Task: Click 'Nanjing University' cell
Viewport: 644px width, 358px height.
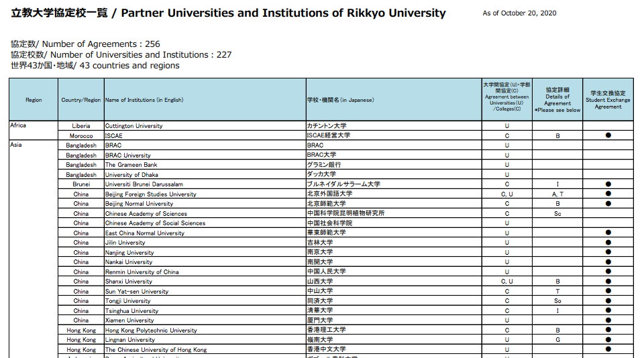Action: click(x=205, y=253)
